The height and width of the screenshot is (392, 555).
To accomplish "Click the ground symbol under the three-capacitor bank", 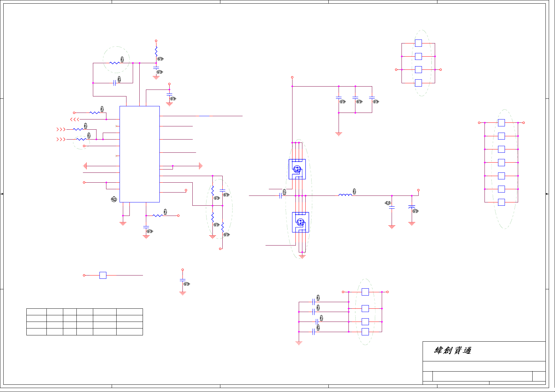I will (x=339, y=134).
